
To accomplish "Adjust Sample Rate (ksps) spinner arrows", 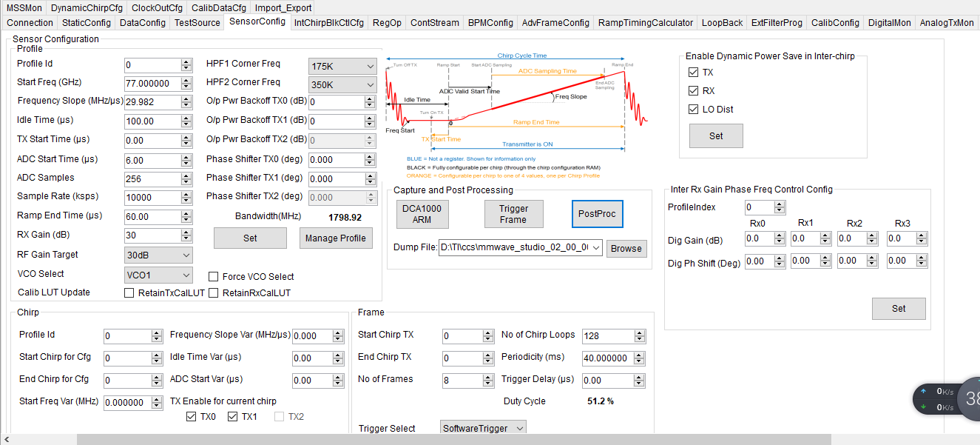I will (x=187, y=198).
